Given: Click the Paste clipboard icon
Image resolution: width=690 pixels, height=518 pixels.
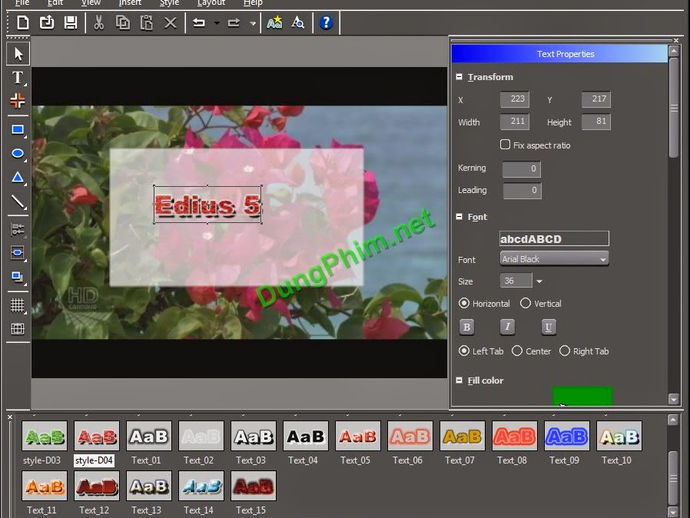Looking at the screenshot, I should [146, 22].
